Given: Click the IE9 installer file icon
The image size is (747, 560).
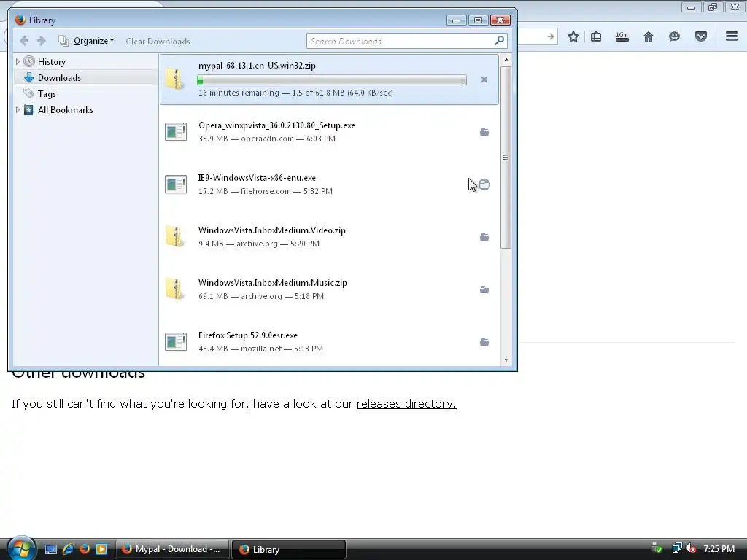Looking at the screenshot, I should point(176,184).
